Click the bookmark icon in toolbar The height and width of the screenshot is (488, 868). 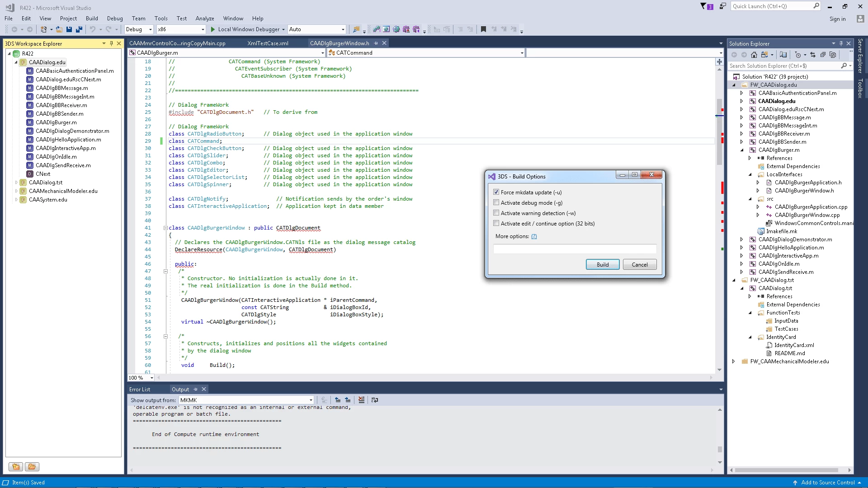click(x=483, y=29)
